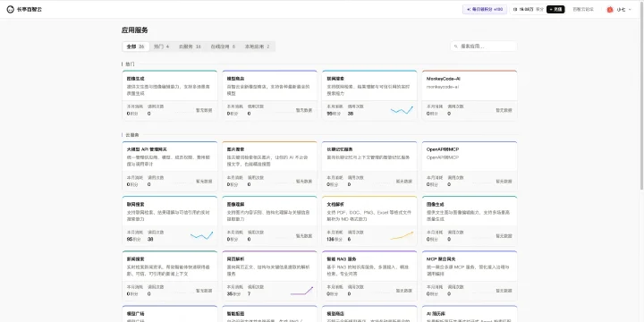The height and width of the screenshot is (322, 644).
Task: Click the black 兑换 button
Action: pos(555,10)
